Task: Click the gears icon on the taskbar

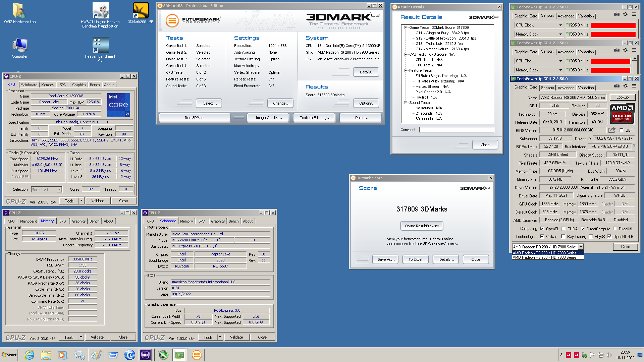Action: [79, 355]
